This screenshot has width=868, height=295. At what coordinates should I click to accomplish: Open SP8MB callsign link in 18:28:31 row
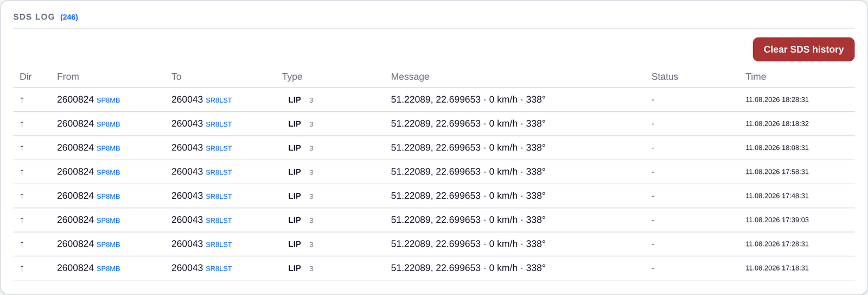(x=108, y=101)
